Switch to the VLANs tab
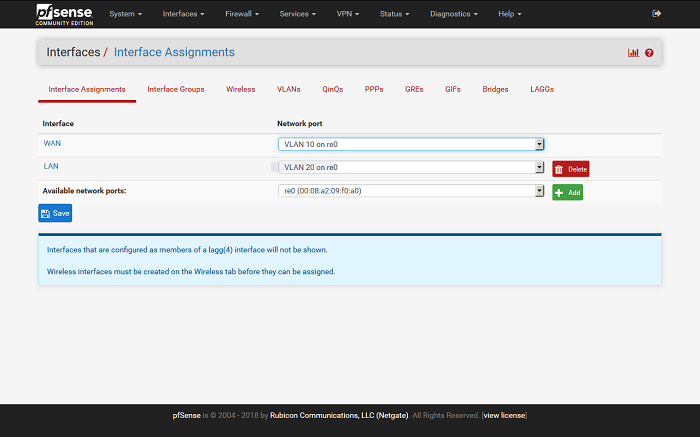This screenshot has width=700, height=437. tap(288, 89)
